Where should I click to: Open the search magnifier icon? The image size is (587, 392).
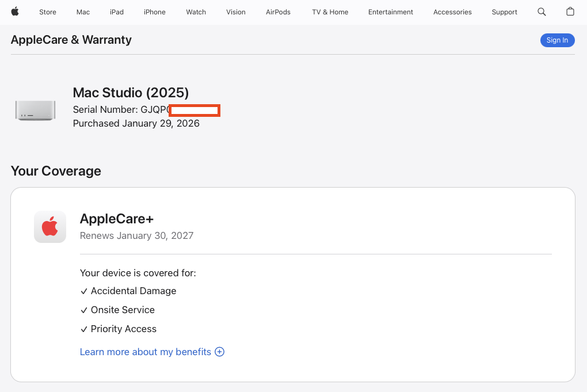542,12
